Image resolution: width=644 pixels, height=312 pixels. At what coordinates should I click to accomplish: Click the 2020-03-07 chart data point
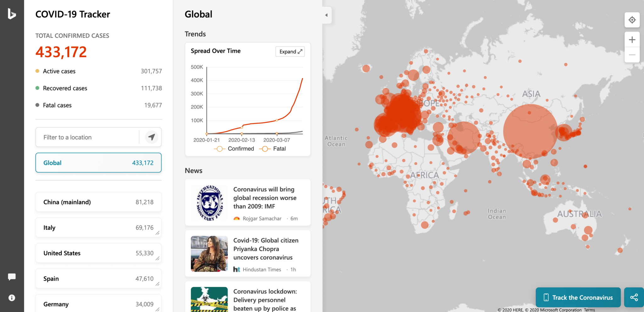(x=277, y=120)
